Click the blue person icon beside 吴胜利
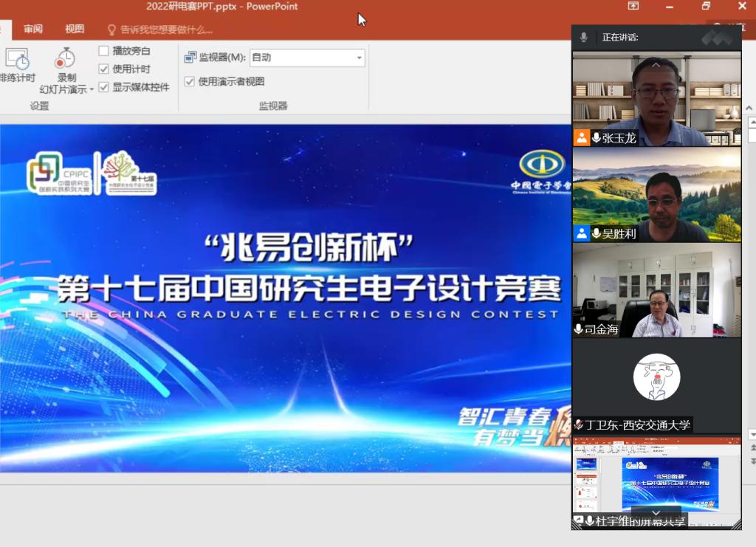The width and height of the screenshot is (756, 547). 582,234
